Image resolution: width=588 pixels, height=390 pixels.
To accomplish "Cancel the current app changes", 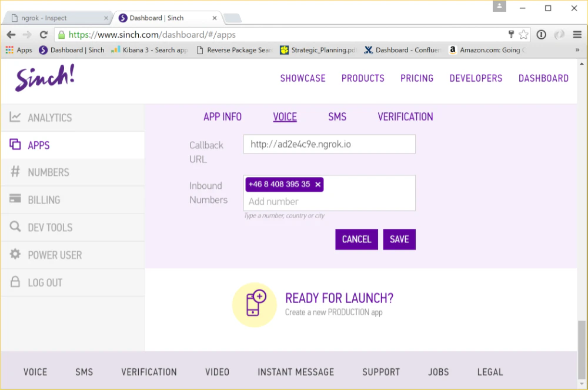I will click(356, 239).
